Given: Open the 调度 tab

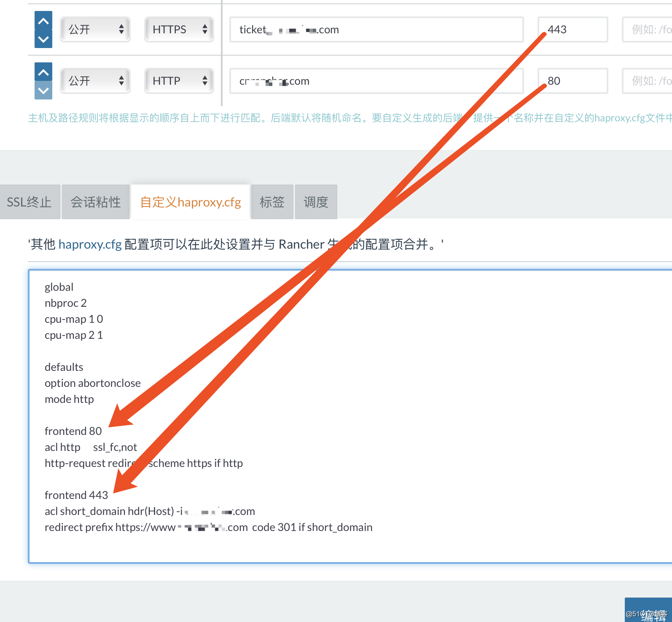Looking at the screenshot, I should (316, 202).
